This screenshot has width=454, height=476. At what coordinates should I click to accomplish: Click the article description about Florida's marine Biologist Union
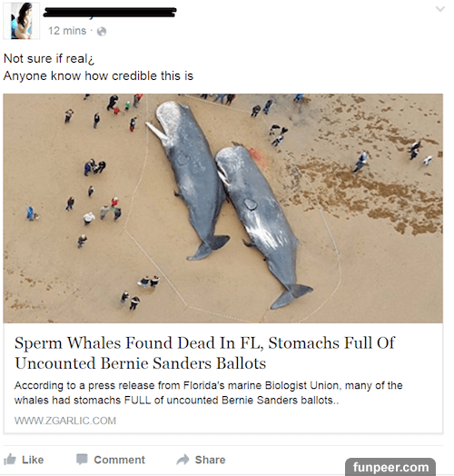[208, 392]
